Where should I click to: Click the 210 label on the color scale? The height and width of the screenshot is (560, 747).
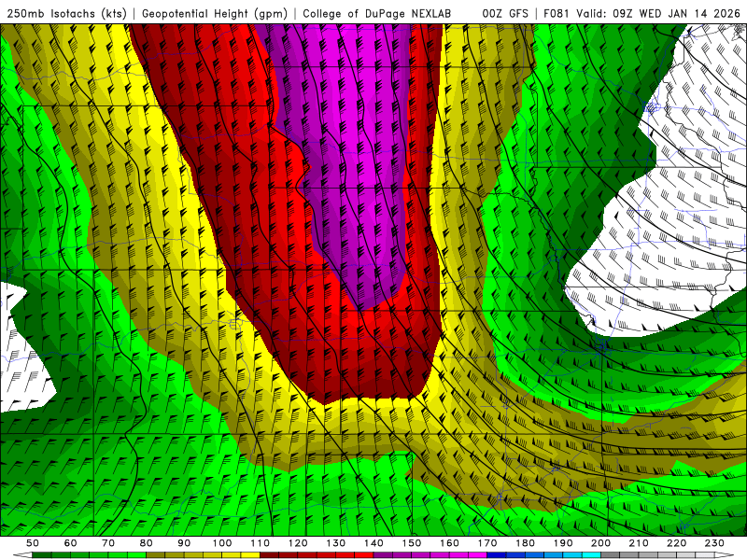pos(639,543)
